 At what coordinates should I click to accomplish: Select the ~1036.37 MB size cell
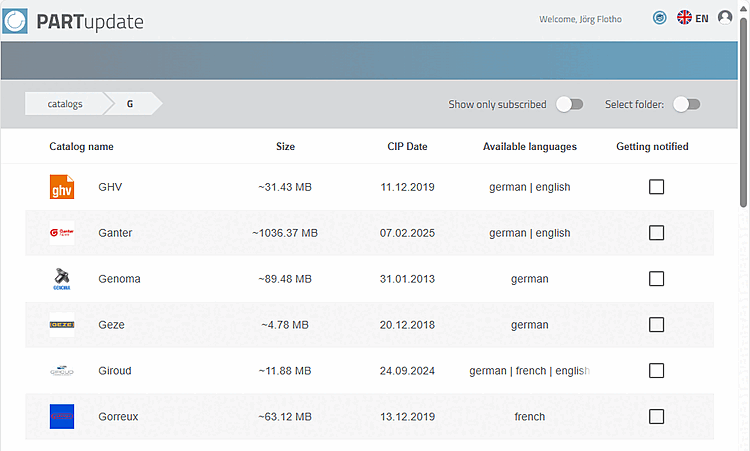click(x=285, y=233)
